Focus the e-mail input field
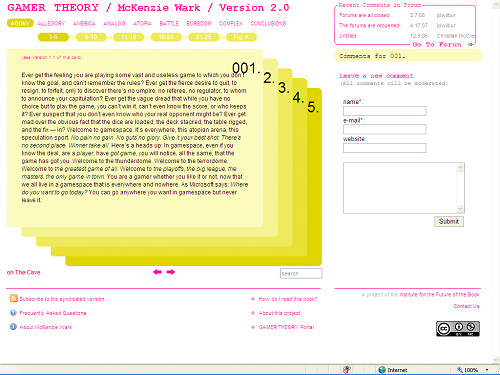Image resolution: width=500 pixels, height=375 pixels. click(385, 129)
